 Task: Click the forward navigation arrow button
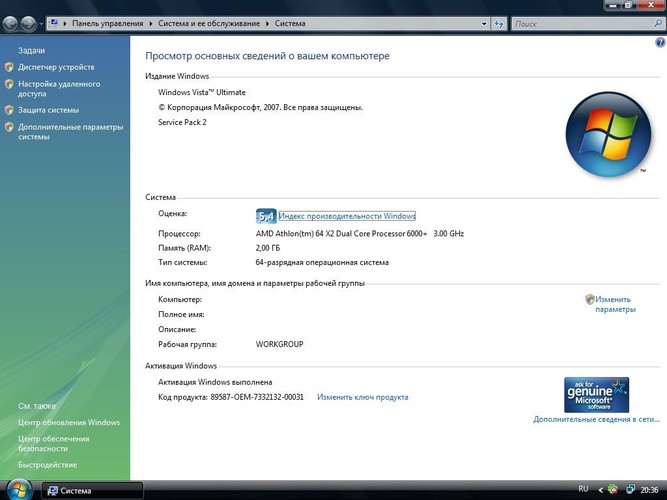[x=27, y=21]
